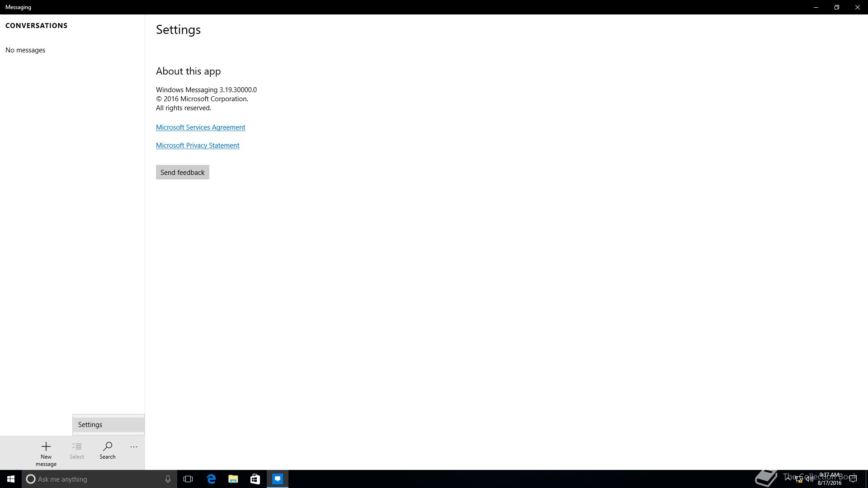Open Microsoft Services Agreement link
The image size is (868, 488).
pos(201,127)
